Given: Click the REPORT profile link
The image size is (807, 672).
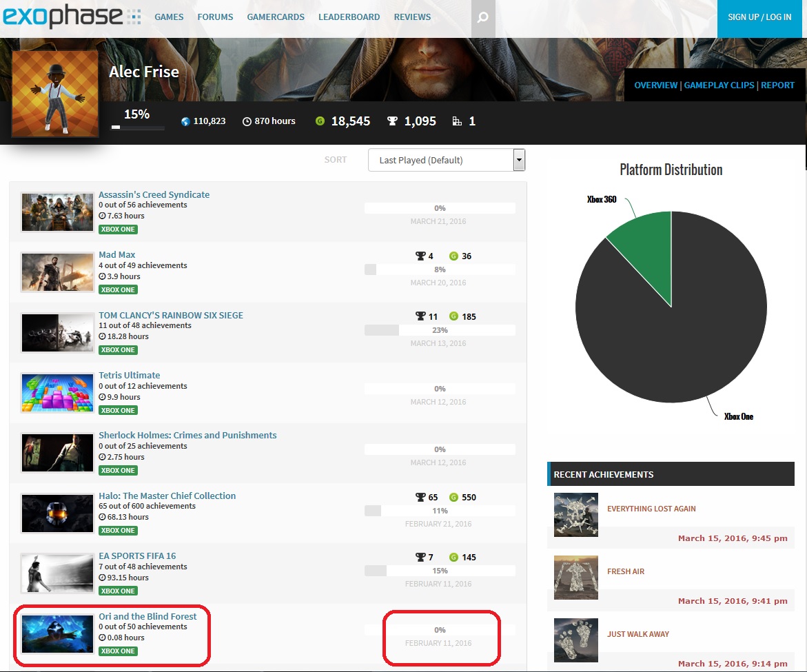Looking at the screenshot, I should pos(777,85).
